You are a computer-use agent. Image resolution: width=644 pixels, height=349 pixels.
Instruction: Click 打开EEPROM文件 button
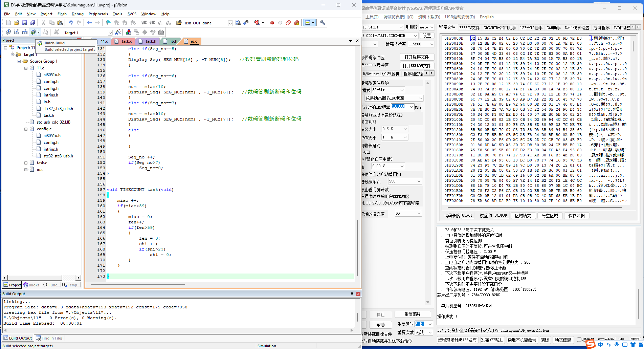417,65
